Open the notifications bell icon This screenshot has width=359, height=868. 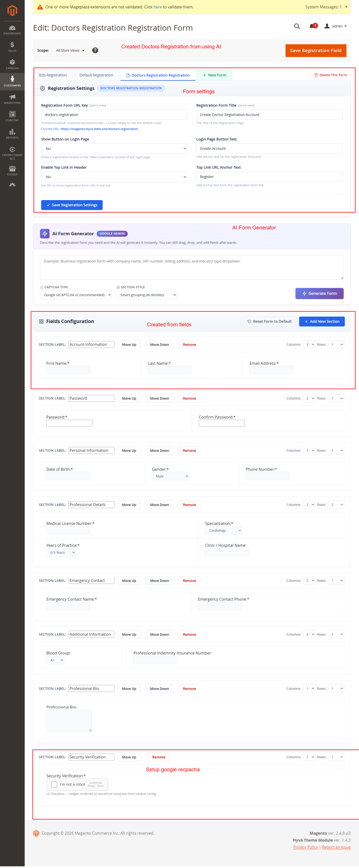pyautogui.click(x=312, y=26)
